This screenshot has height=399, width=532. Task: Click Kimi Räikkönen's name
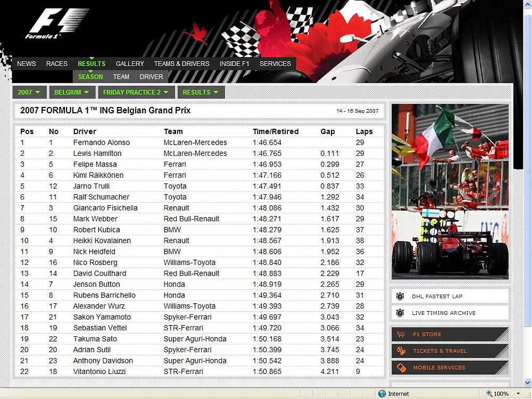click(x=98, y=175)
